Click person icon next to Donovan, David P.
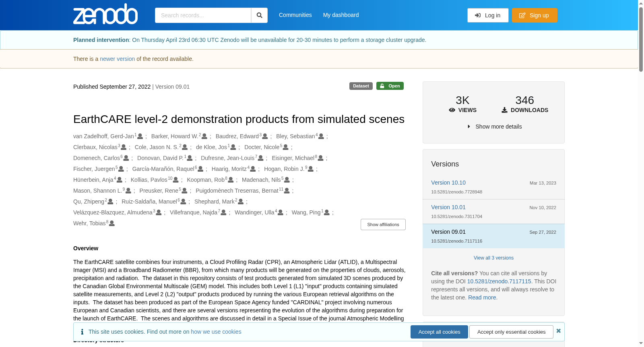644x347 pixels. (x=190, y=158)
